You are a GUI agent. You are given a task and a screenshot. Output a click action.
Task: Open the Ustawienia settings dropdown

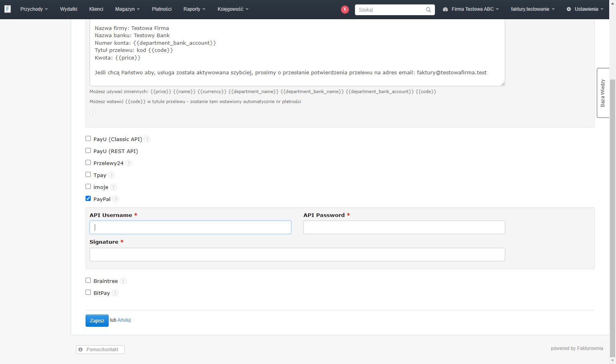pos(585,9)
